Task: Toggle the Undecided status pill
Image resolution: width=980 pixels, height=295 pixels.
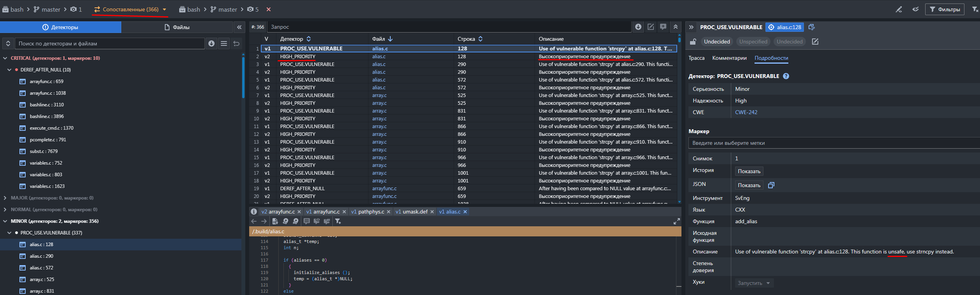Action: (x=717, y=42)
